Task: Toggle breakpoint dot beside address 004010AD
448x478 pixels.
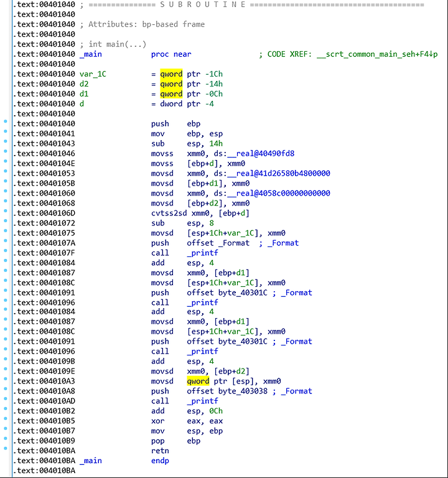Action: click(6, 398)
